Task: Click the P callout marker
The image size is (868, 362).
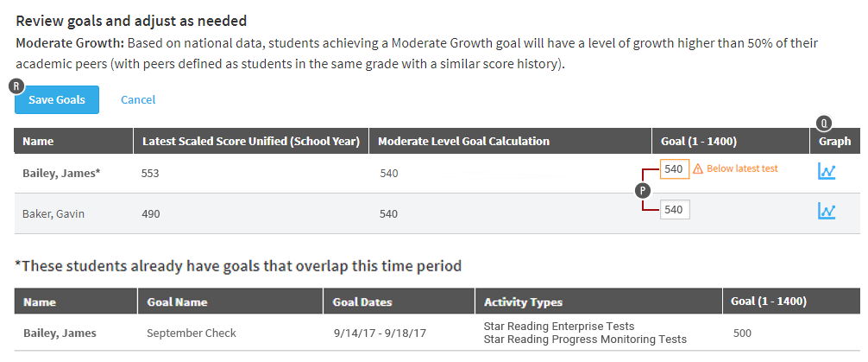Action: pyautogui.click(x=643, y=189)
